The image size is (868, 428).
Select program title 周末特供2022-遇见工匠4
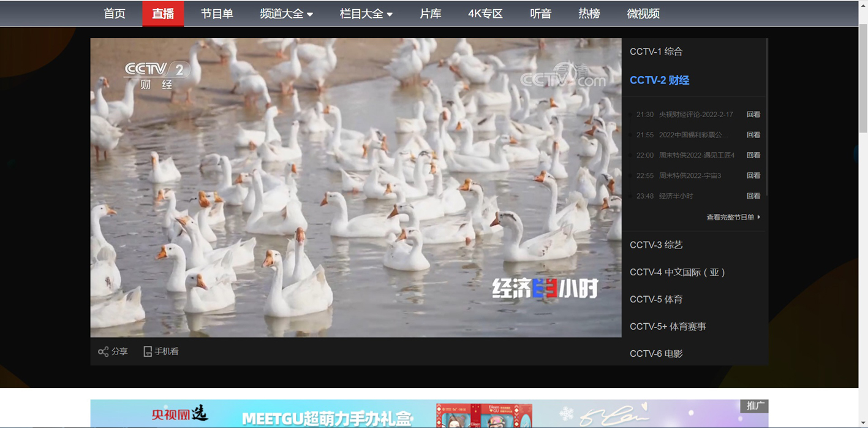[696, 155]
